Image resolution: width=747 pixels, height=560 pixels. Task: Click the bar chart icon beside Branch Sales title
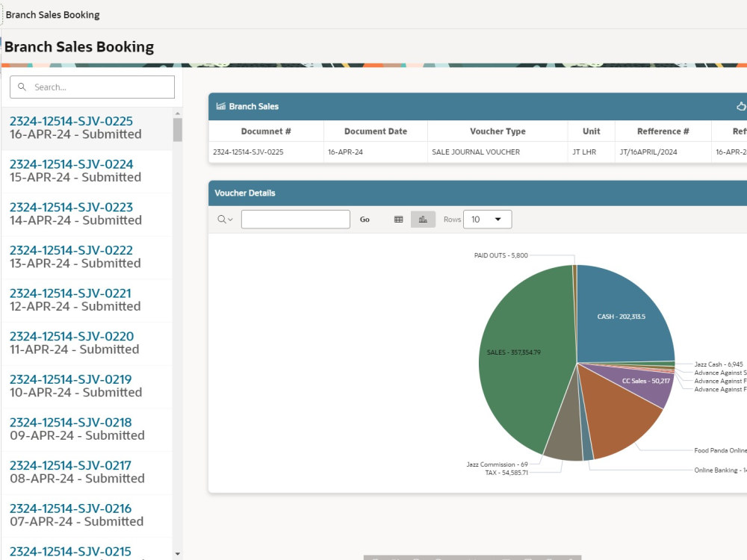220,106
